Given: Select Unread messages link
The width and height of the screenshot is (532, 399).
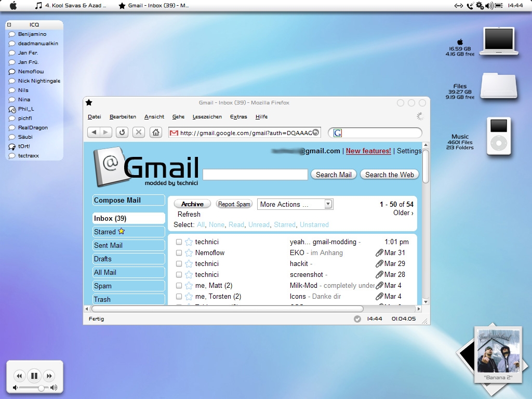Looking at the screenshot, I should coord(259,224).
